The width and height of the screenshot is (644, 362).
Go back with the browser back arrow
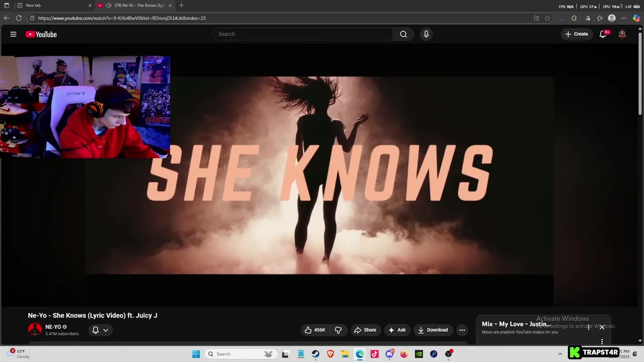click(x=7, y=18)
